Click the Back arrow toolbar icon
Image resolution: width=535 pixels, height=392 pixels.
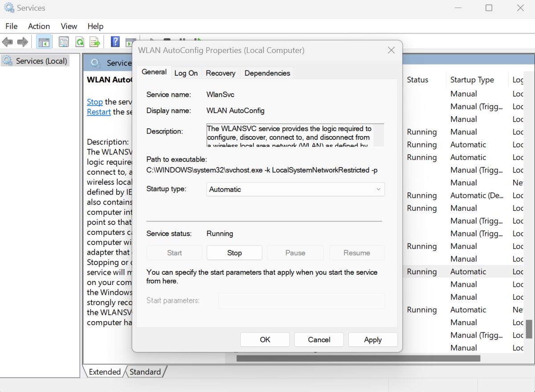pyautogui.click(x=7, y=42)
